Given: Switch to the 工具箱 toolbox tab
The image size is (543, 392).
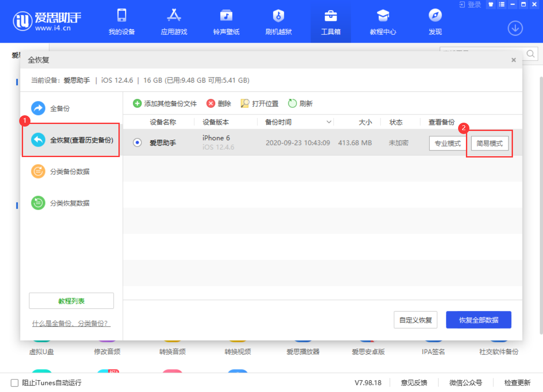Looking at the screenshot, I should [x=331, y=21].
